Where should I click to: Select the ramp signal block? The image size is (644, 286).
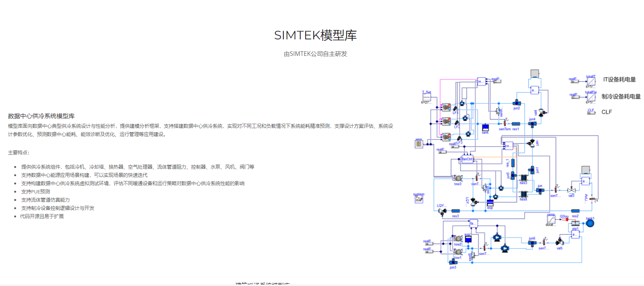pyautogui.click(x=551, y=220)
